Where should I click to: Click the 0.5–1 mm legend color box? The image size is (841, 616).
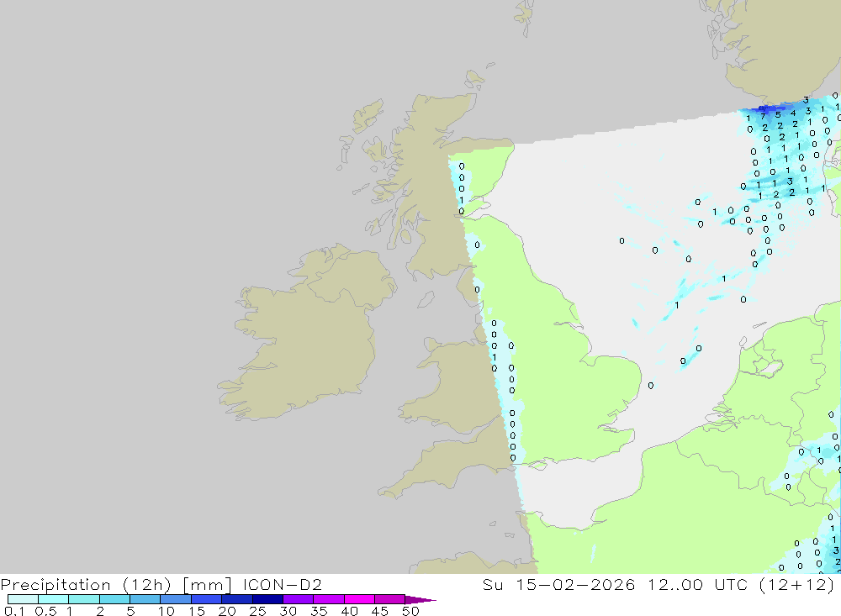[x=54, y=599]
